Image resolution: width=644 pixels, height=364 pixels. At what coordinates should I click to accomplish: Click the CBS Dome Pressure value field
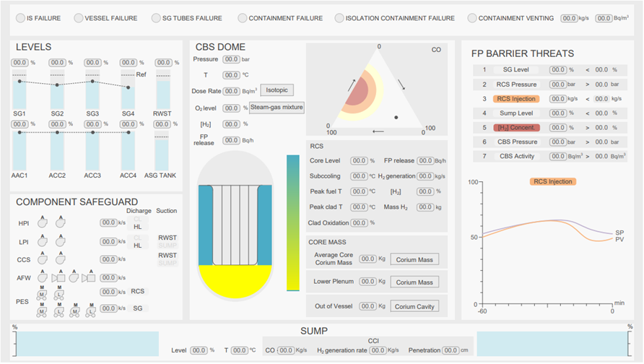tap(231, 59)
